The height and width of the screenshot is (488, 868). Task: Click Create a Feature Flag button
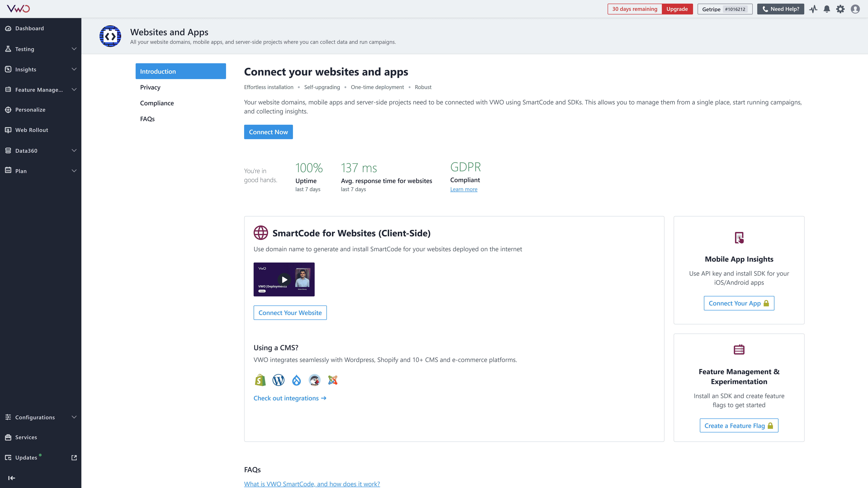pyautogui.click(x=739, y=425)
